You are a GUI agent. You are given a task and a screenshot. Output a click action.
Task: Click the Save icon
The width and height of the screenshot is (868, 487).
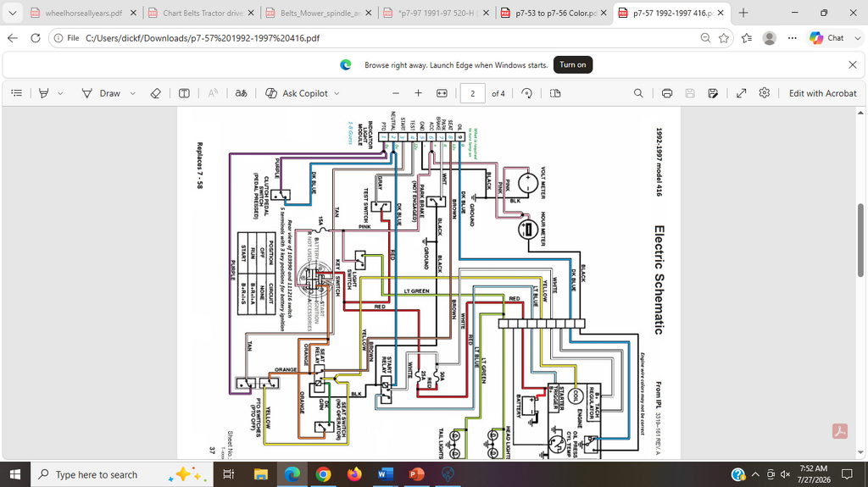tap(690, 93)
